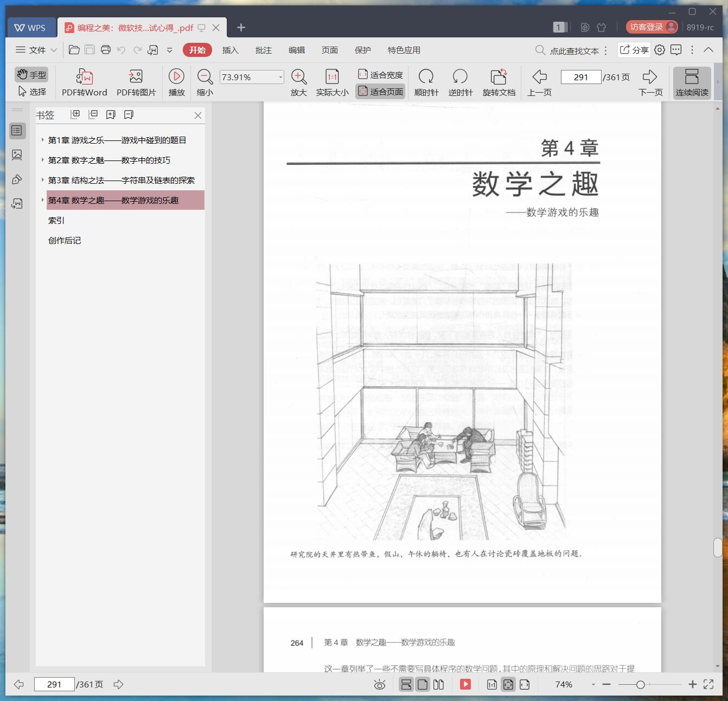The width and height of the screenshot is (728, 701).
Task: Select the Hand tool (手型)
Action: click(x=31, y=74)
